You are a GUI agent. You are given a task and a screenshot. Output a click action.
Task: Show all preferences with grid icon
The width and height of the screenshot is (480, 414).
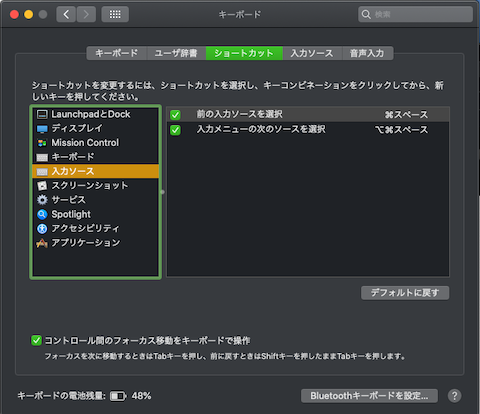point(115,14)
